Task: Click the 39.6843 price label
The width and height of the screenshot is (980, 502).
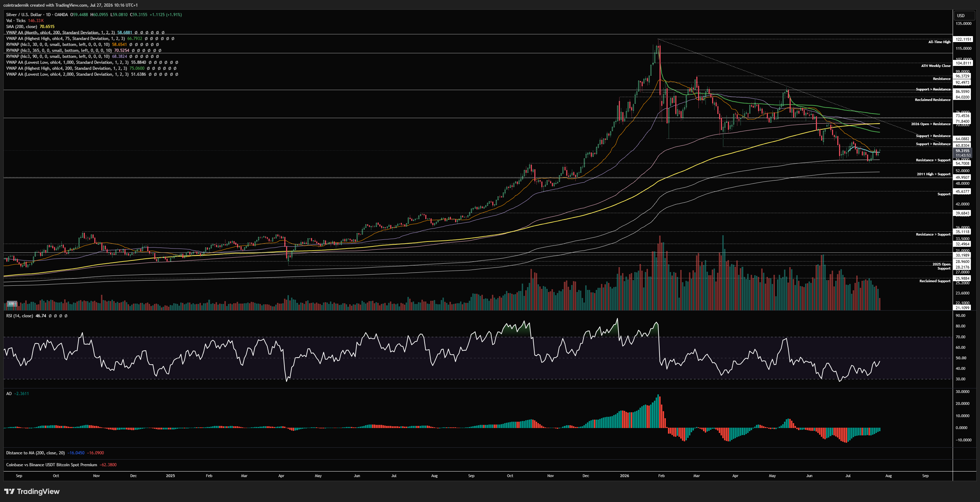Action: point(962,213)
